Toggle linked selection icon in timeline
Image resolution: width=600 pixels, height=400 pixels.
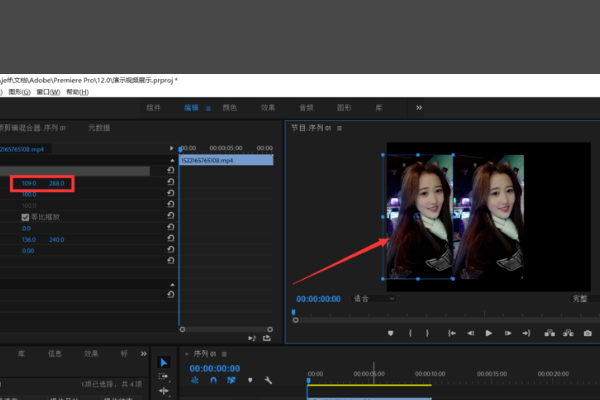[x=231, y=380]
